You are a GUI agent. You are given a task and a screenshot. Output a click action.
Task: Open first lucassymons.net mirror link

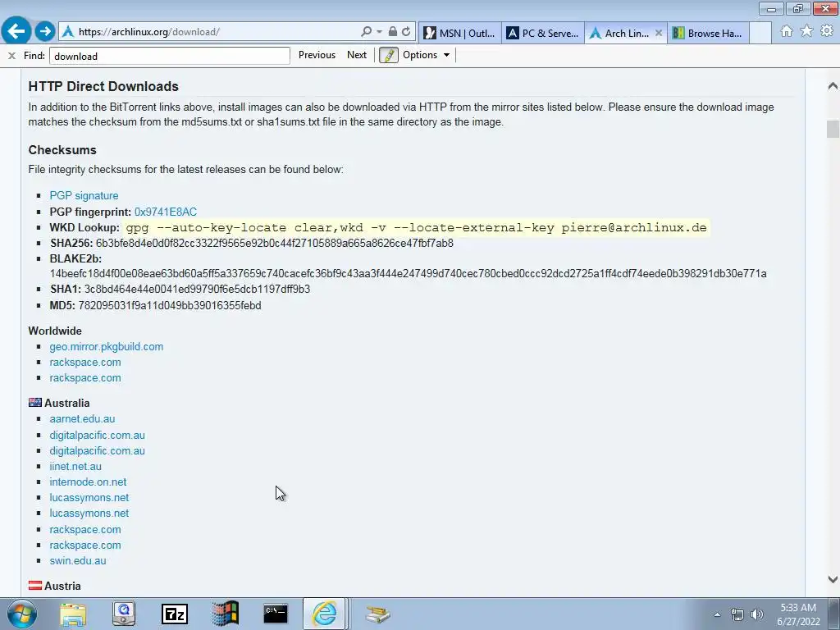pyautogui.click(x=89, y=497)
